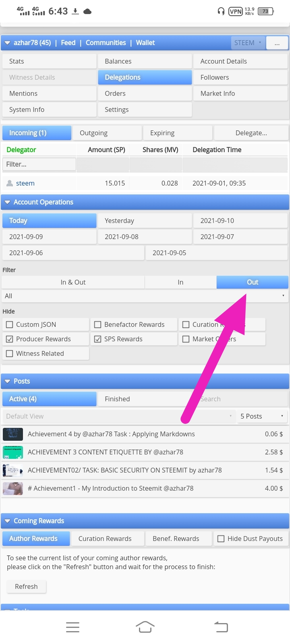Open the Wallet link in header
This screenshot has height=644, width=290.
[145, 43]
